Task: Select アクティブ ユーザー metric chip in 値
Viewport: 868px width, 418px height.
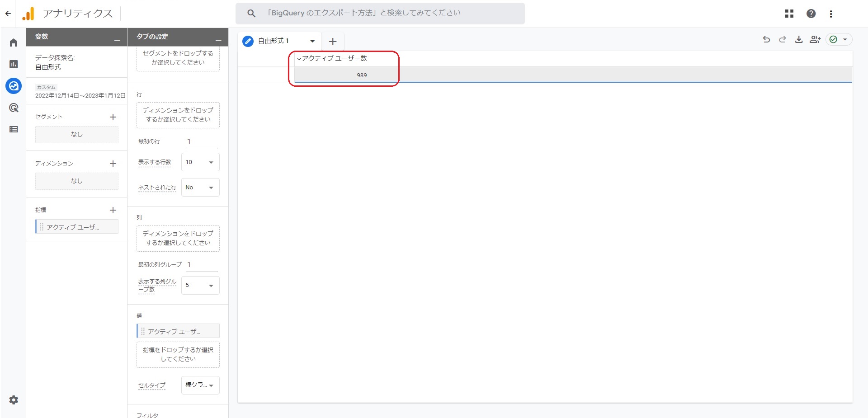Action: (178, 331)
